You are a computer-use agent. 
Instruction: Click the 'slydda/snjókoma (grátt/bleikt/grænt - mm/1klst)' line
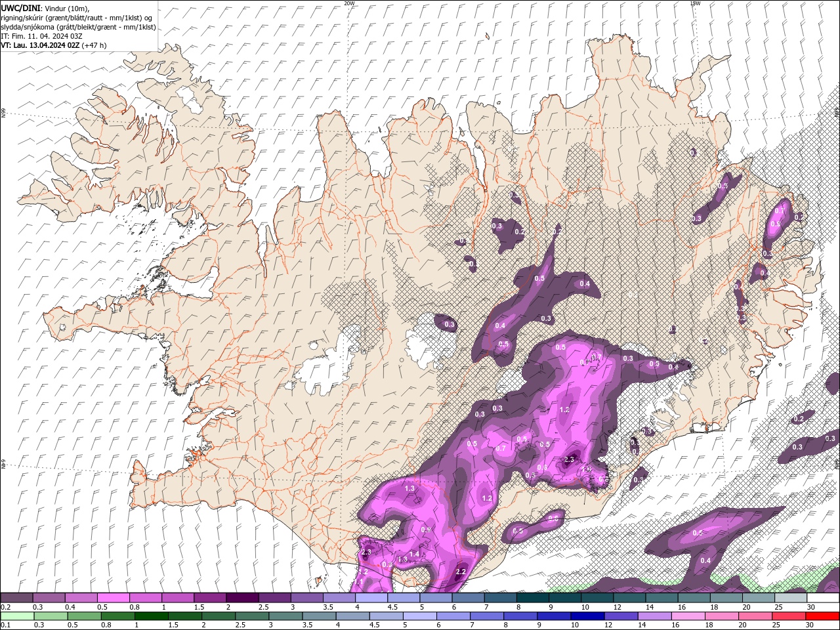pos(79,27)
